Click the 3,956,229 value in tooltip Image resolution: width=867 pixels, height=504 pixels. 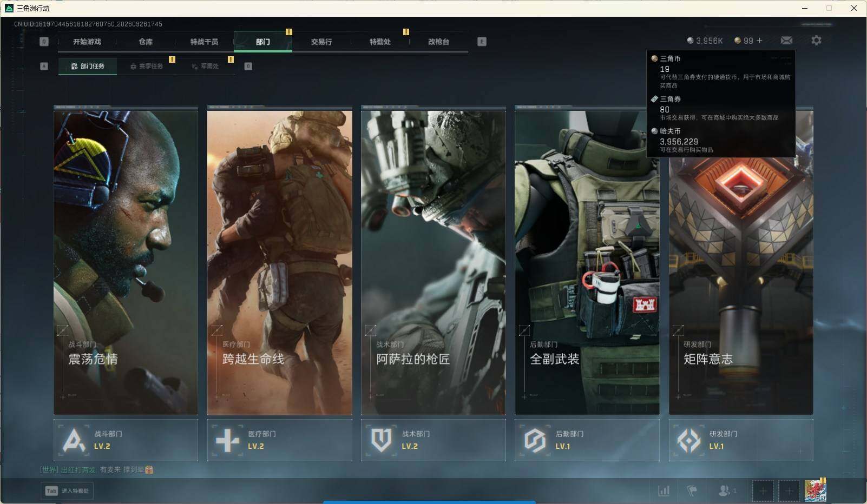coord(679,142)
